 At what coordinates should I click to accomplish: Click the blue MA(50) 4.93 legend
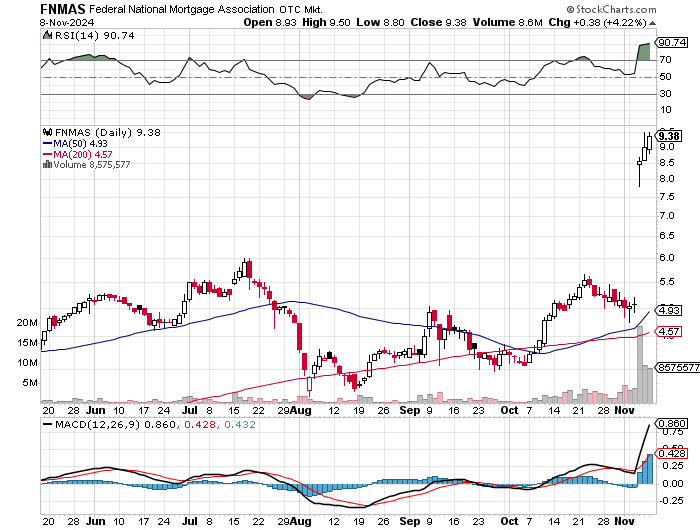point(75,143)
